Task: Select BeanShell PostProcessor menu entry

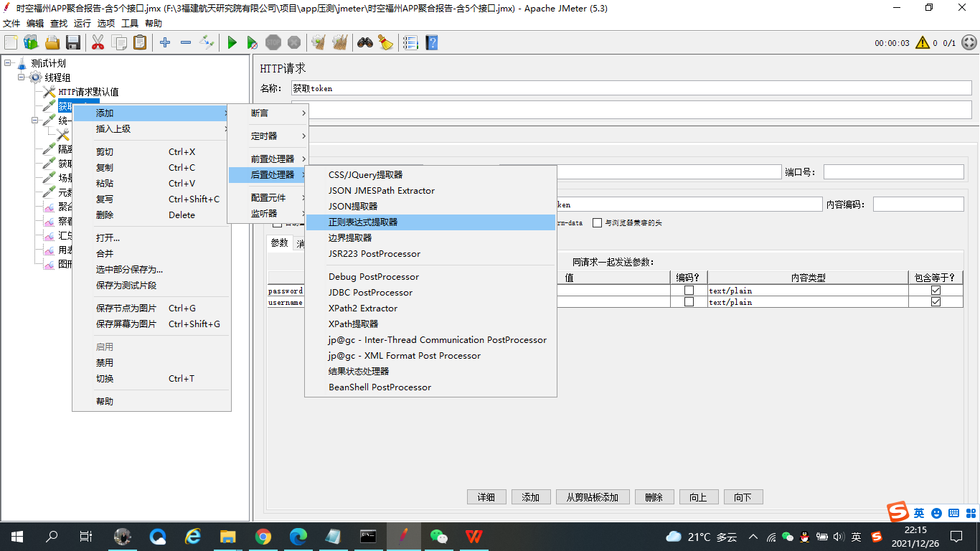Action: pyautogui.click(x=430, y=387)
